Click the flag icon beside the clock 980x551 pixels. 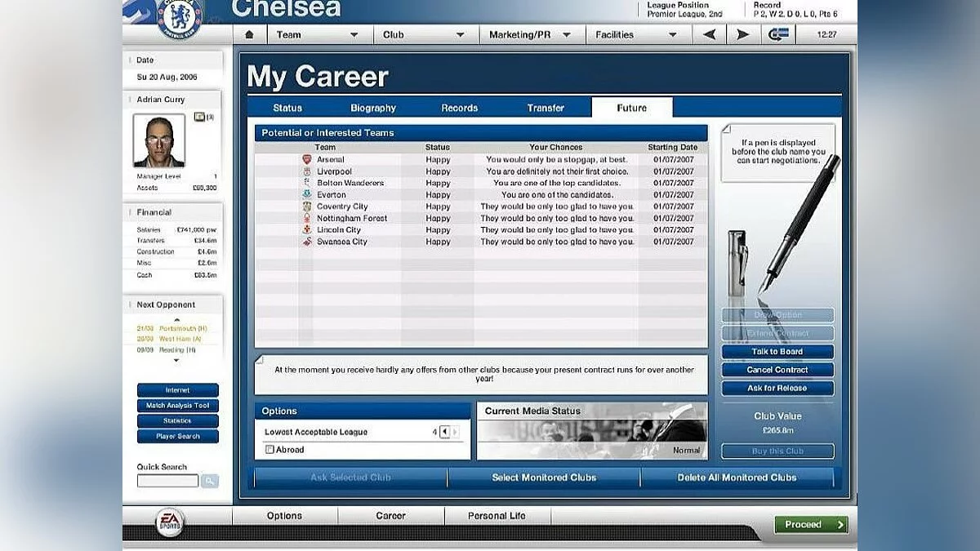pyautogui.click(x=777, y=34)
